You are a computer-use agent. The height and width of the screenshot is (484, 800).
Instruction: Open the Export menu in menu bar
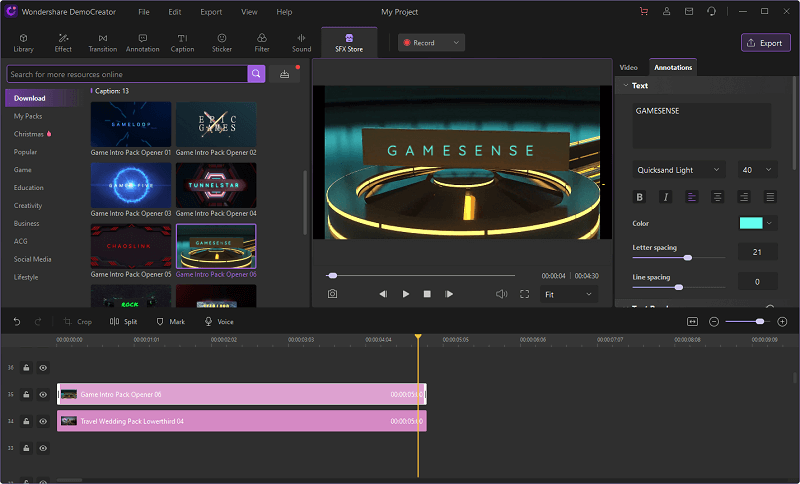click(x=211, y=12)
